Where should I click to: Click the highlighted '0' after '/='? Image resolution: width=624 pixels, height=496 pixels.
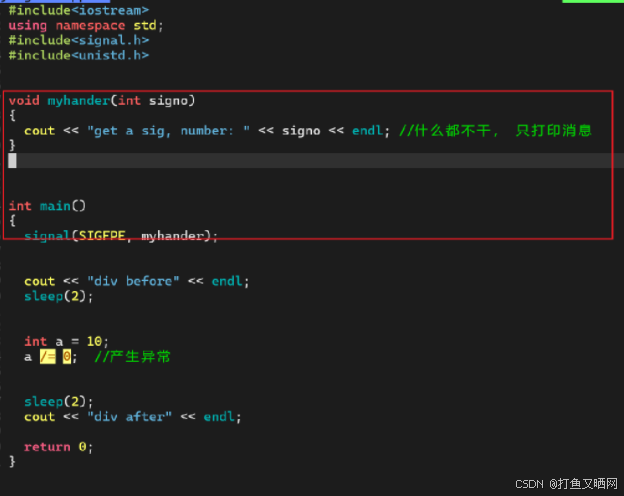pyautogui.click(x=67, y=357)
